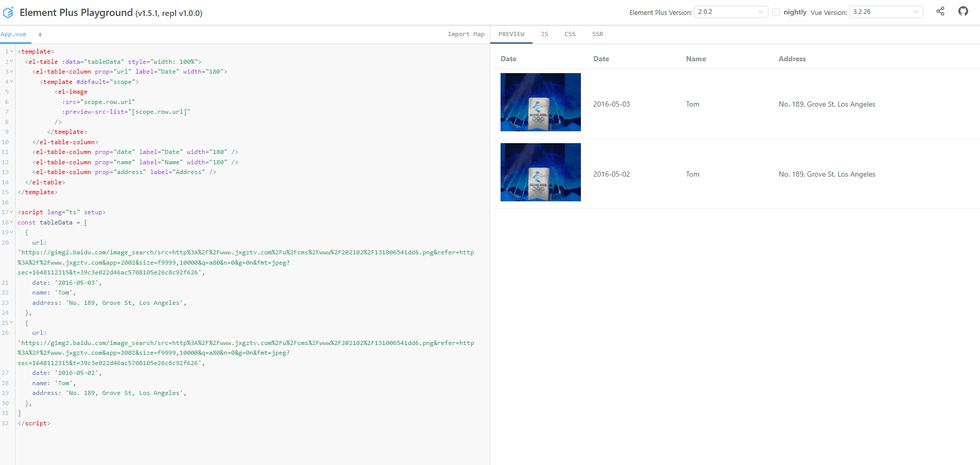Click the Element Plus logo icon
Screen dimensions: 980x465
click(8, 12)
